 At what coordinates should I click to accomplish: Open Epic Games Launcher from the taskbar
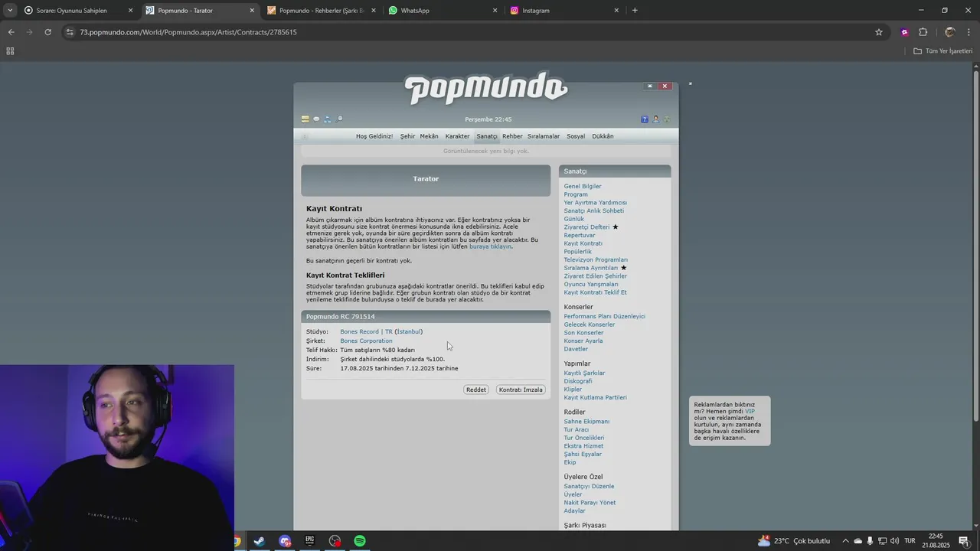coord(309,541)
